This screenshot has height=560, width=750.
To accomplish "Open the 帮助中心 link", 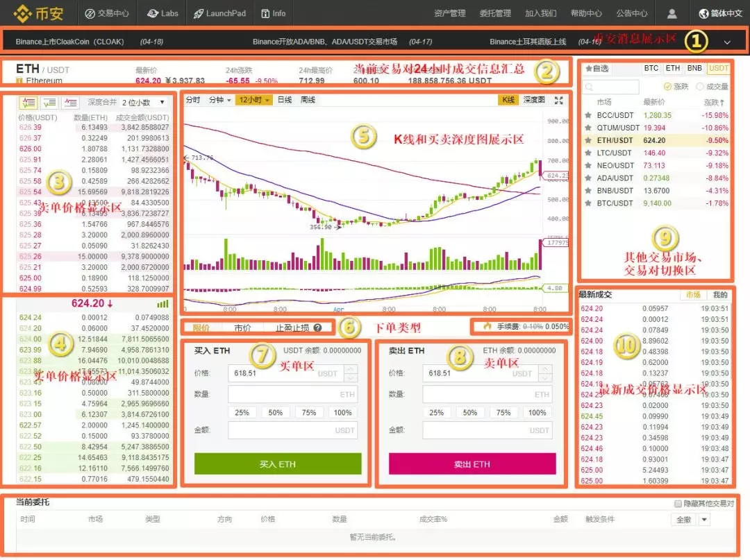I will point(586,13).
